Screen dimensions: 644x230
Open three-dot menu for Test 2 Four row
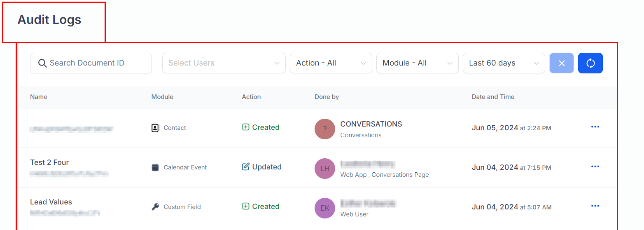point(595,167)
